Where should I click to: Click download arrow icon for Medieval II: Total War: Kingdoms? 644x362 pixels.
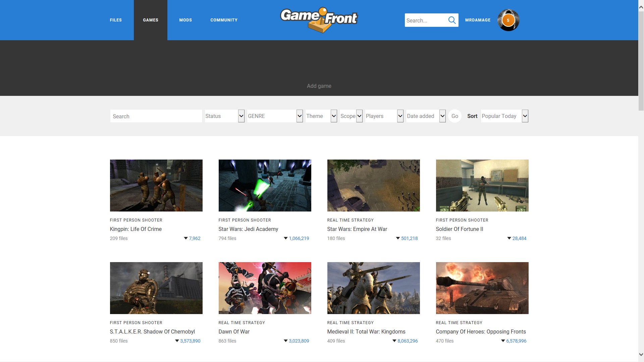(x=394, y=341)
